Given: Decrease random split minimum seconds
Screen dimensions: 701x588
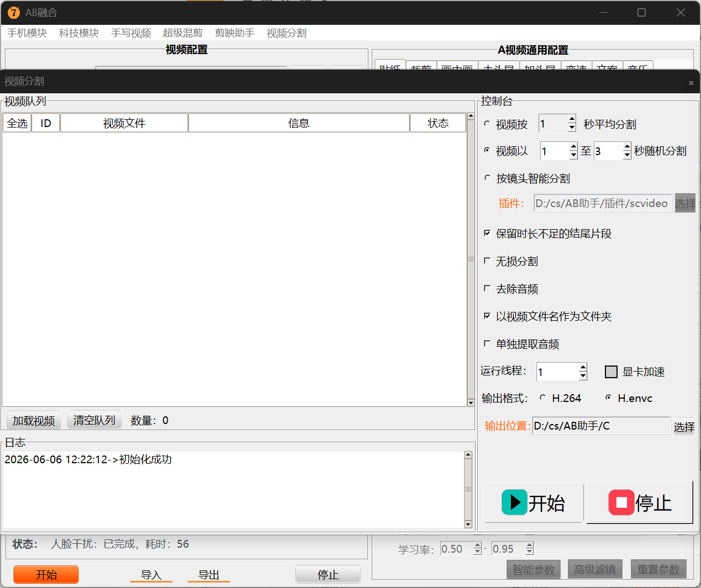Looking at the screenshot, I should tap(573, 155).
